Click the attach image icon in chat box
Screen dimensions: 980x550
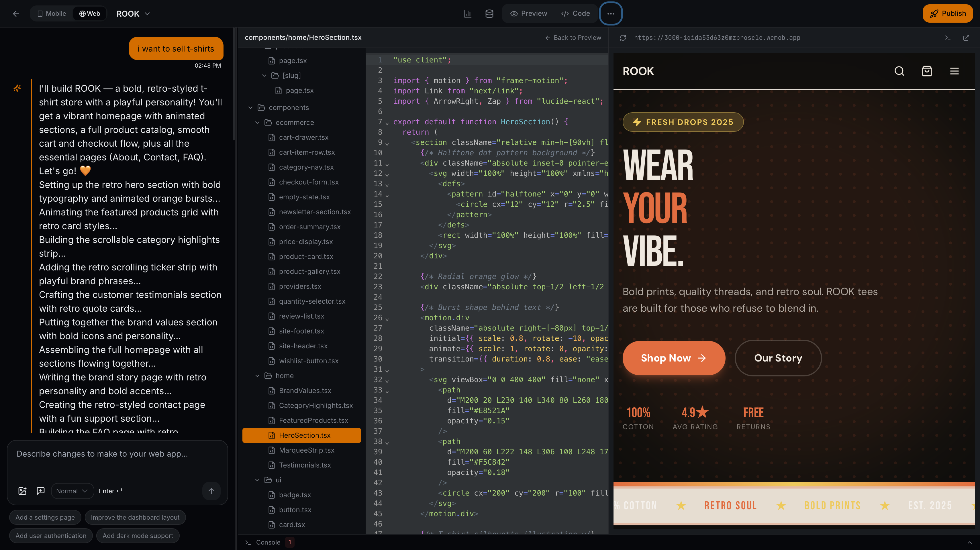click(22, 491)
